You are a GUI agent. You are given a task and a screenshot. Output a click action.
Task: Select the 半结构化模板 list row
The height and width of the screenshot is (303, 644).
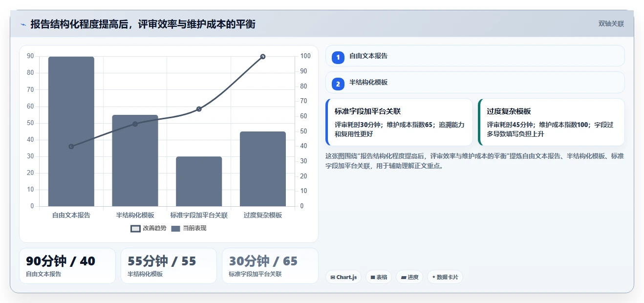click(x=475, y=82)
